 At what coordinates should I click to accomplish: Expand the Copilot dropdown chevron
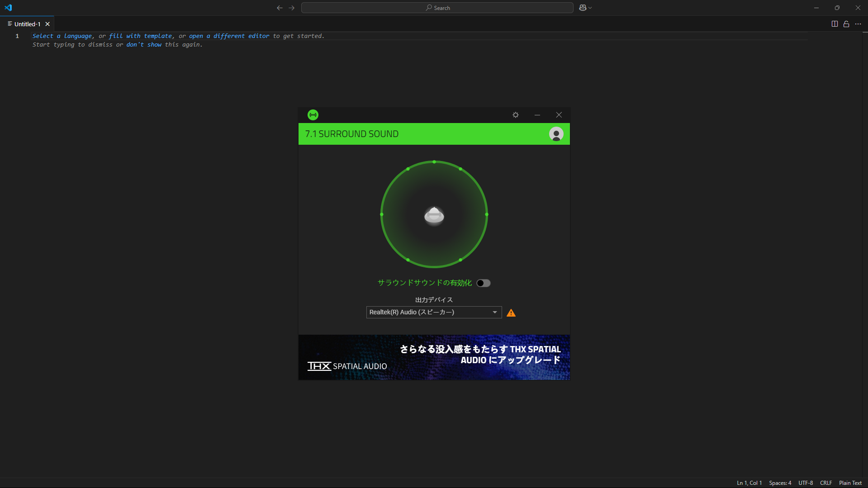(x=589, y=8)
